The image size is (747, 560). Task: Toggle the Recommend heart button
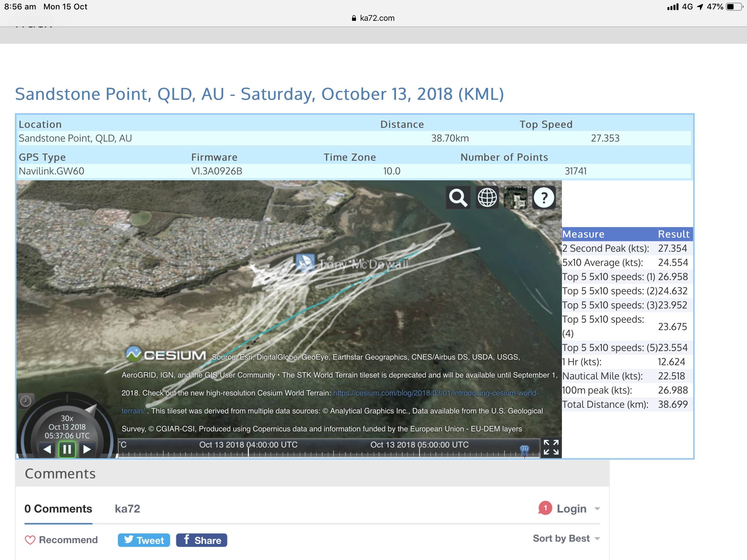(x=61, y=540)
